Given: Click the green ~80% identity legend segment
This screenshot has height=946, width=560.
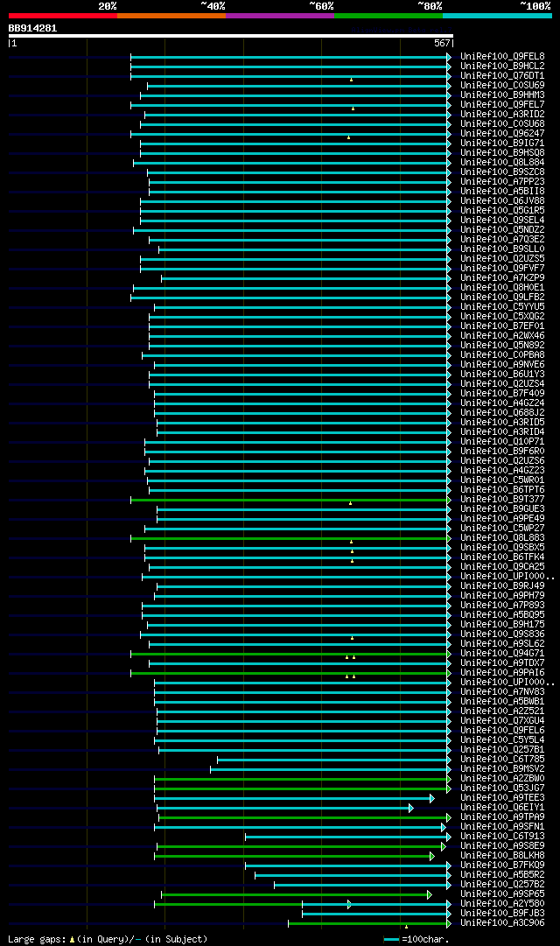Looking at the screenshot, I should pyautogui.click(x=388, y=16).
